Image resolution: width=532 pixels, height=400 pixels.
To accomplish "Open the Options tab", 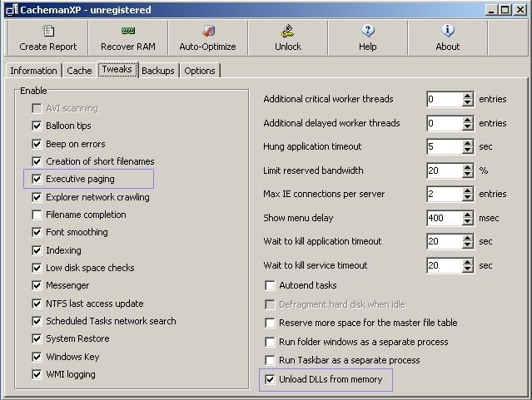I will [200, 71].
